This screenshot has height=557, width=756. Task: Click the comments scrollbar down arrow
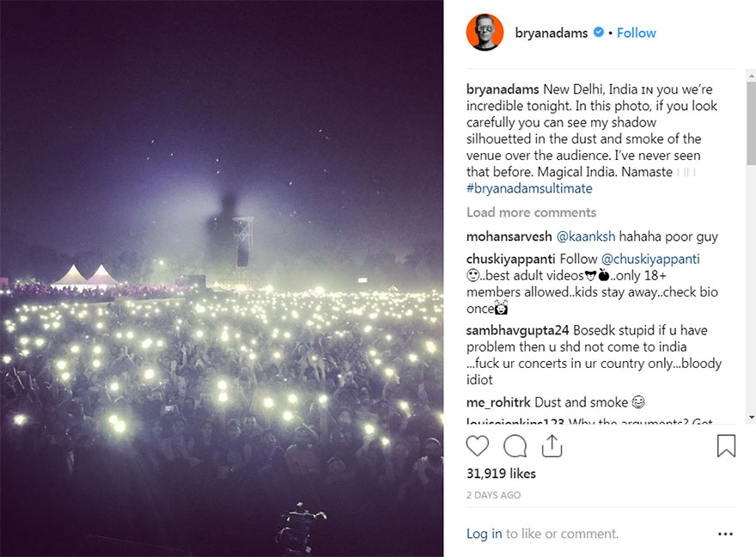[750, 417]
